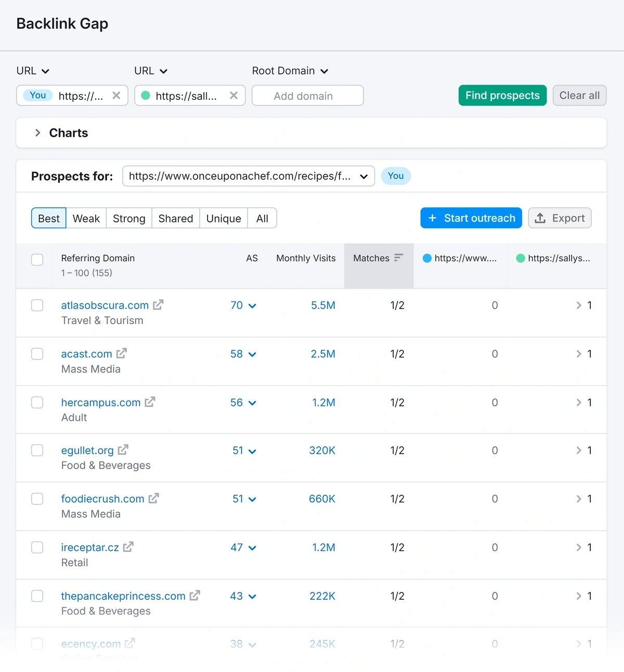
Task: Open external link icon beside atlasobscura.com
Action: (158, 305)
